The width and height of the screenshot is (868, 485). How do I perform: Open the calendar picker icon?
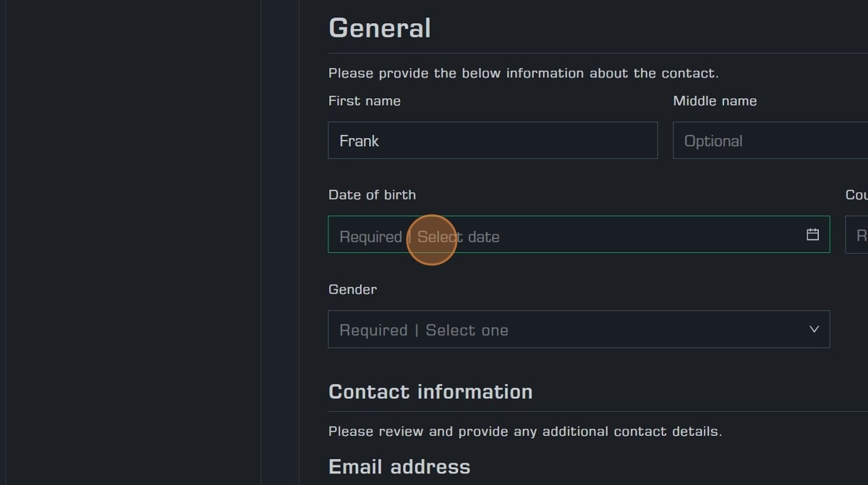[x=812, y=234]
